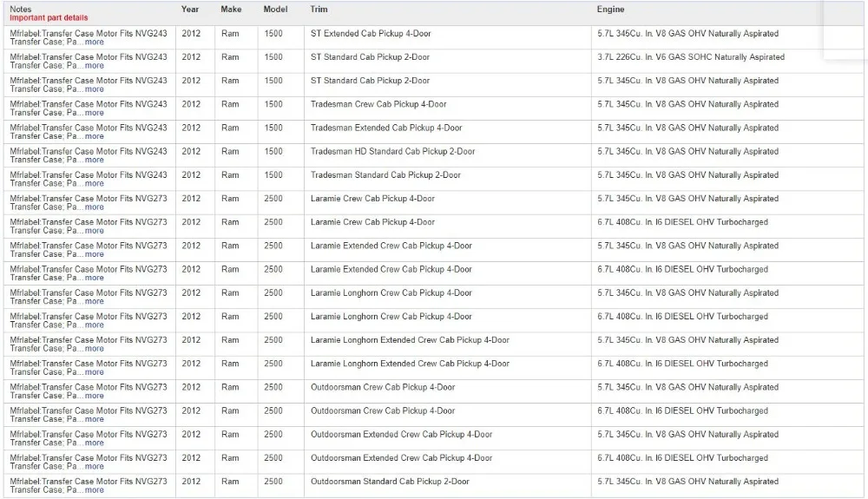Show more for Outdoorsman Extended Crew Cab 5.7L row
The image size is (868, 499).
(94, 443)
